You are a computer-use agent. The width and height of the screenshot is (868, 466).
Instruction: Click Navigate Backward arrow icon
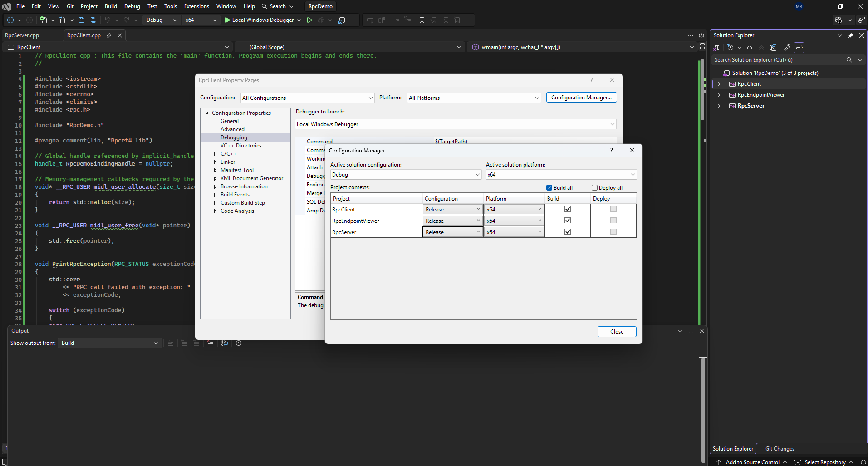(10, 20)
